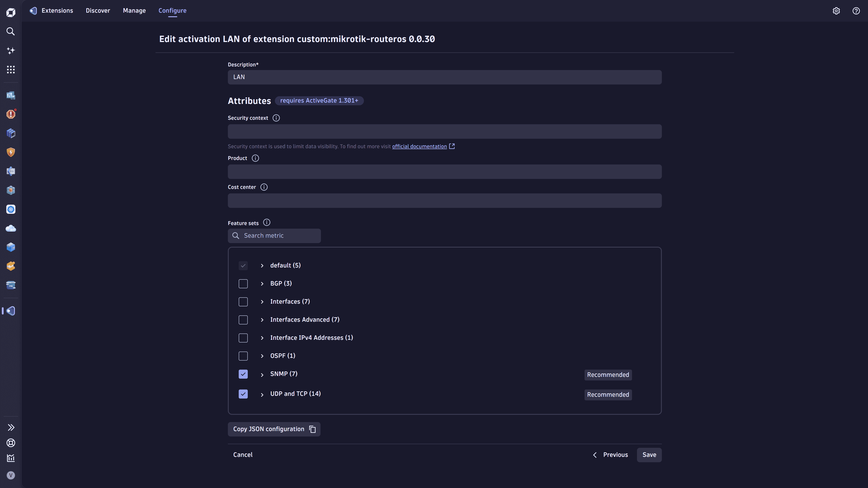
Task: Open the shield security app icon
Action: click(11, 152)
